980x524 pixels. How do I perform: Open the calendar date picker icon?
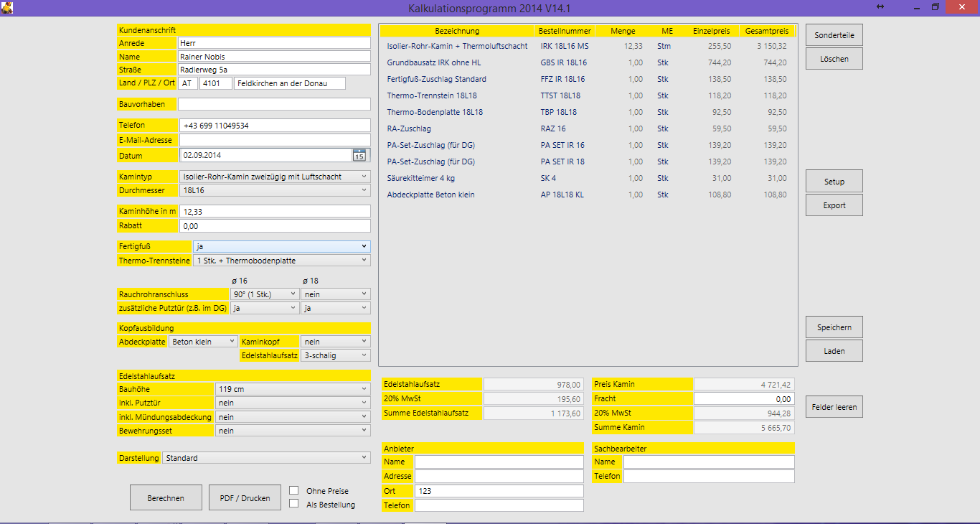(x=359, y=155)
